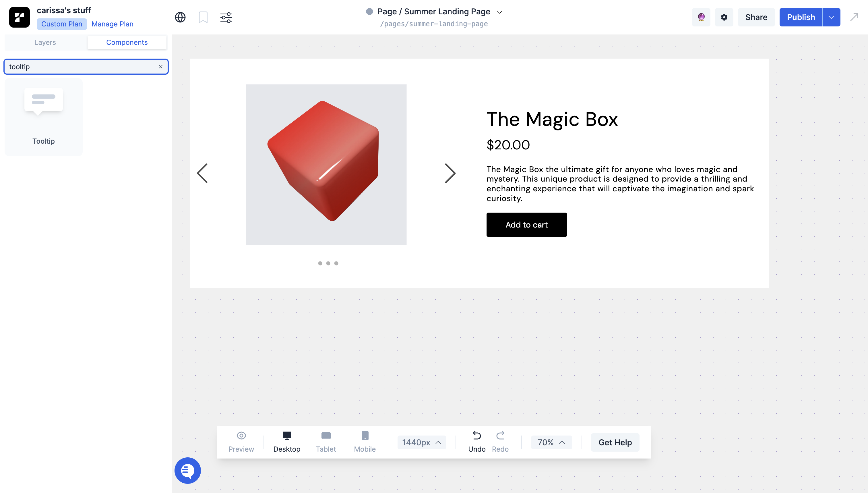Click the purple avatar icon
The height and width of the screenshot is (493, 868).
[x=701, y=17]
